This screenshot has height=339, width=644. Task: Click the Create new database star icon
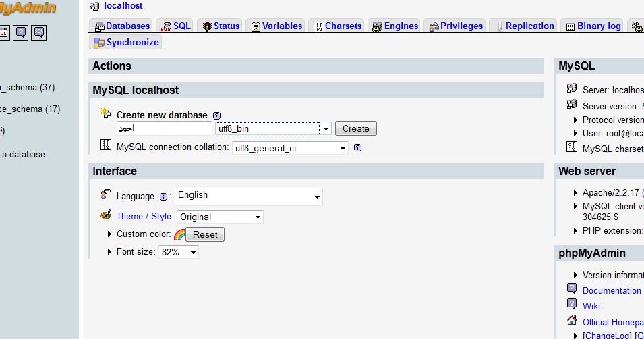(x=106, y=113)
